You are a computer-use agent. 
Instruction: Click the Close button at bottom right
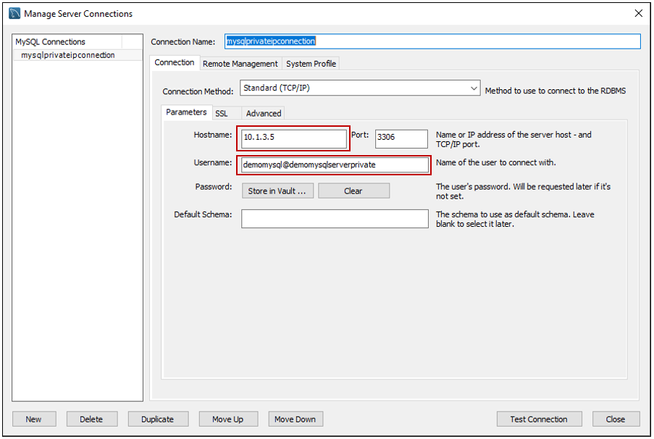click(616, 419)
